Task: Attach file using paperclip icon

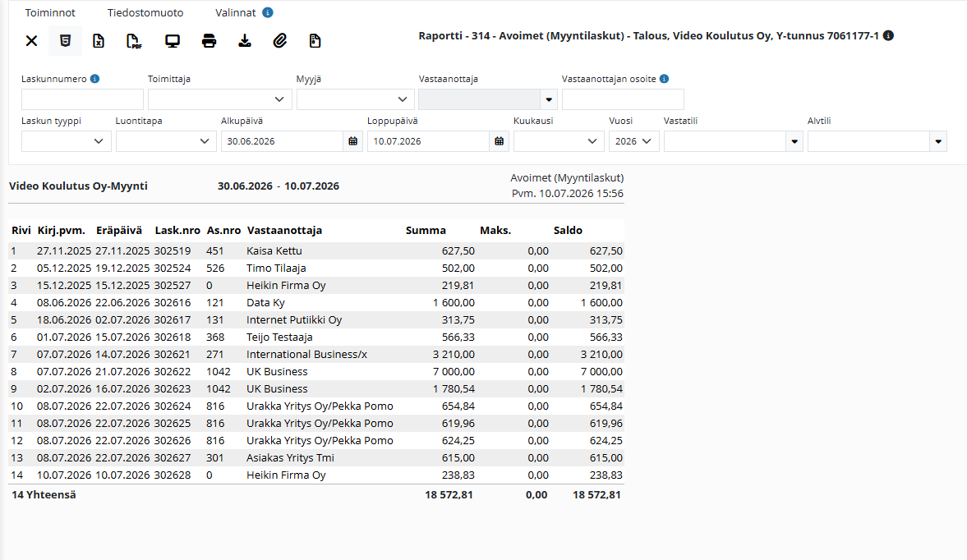Action: (x=280, y=41)
